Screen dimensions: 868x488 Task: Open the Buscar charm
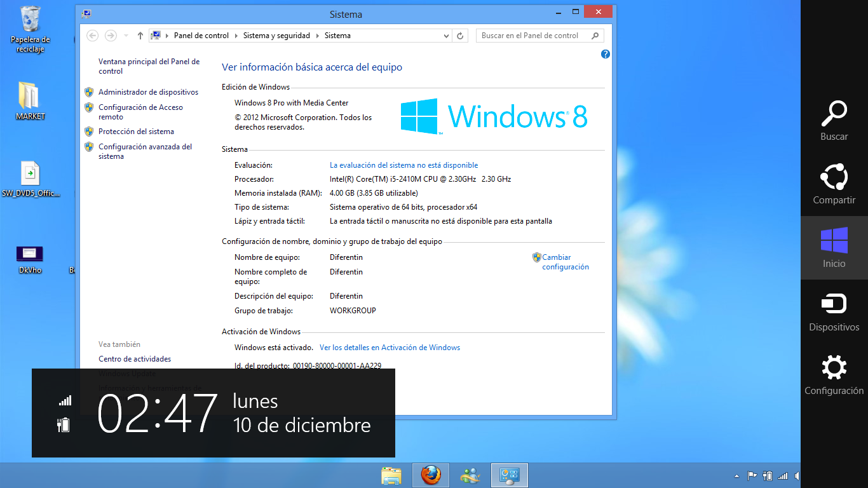[834, 121]
